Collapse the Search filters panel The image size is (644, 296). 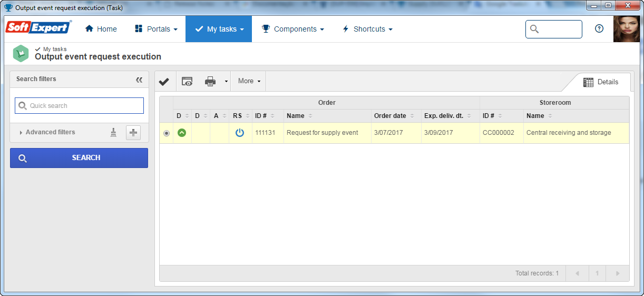click(139, 80)
